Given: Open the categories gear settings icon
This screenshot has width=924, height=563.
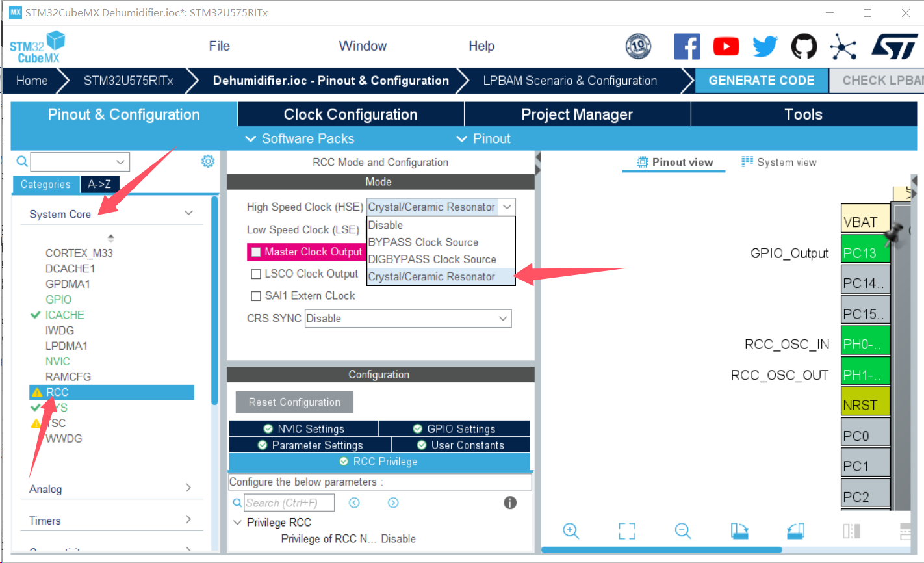Looking at the screenshot, I should point(208,161).
